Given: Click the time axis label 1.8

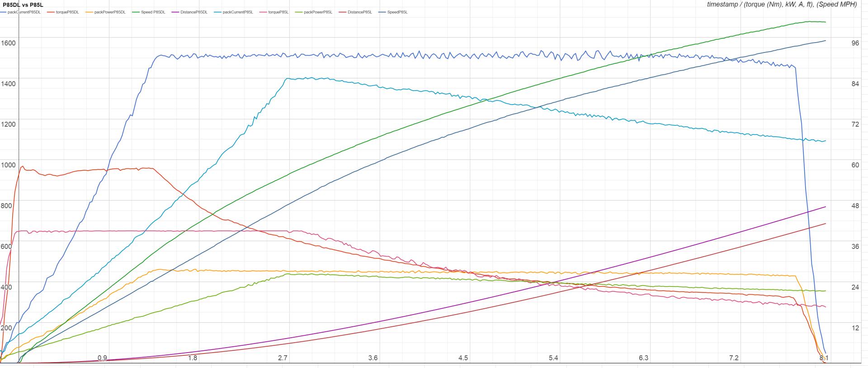Looking at the screenshot, I should point(193,358).
